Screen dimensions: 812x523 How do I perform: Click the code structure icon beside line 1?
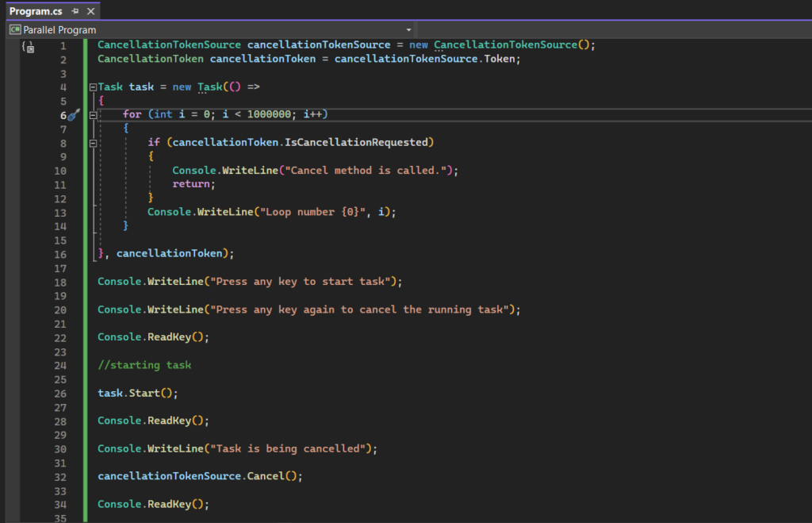click(x=28, y=47)
